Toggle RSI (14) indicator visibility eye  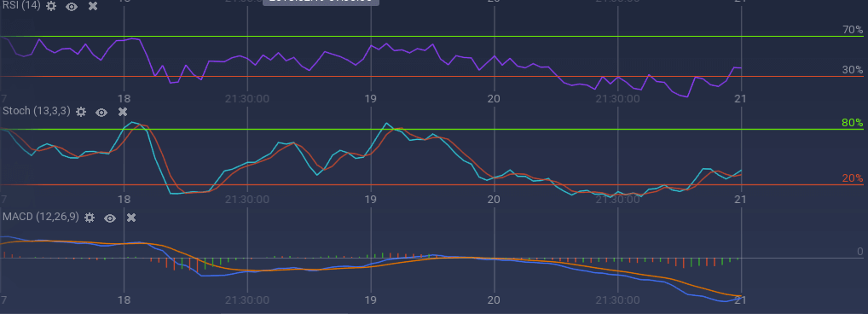coord(72,7)
